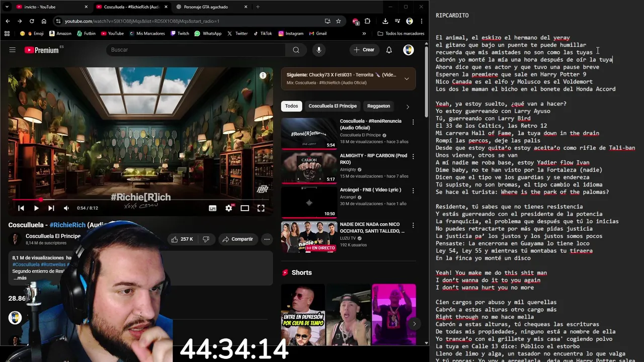644x362 pixels.
Task: Focus the Buscar search field
Action: click(x=195, y=50)
